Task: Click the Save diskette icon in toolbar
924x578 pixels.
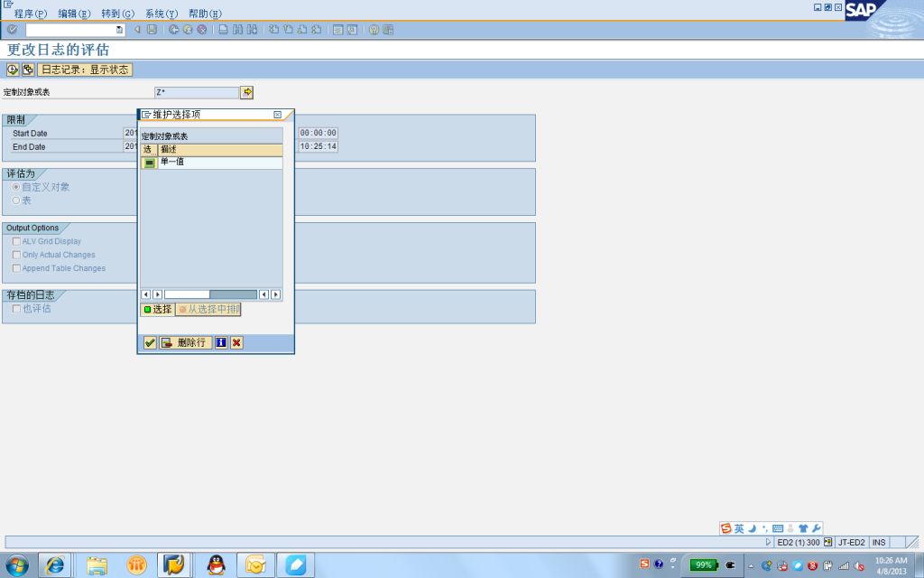Action: pos(152,30)
